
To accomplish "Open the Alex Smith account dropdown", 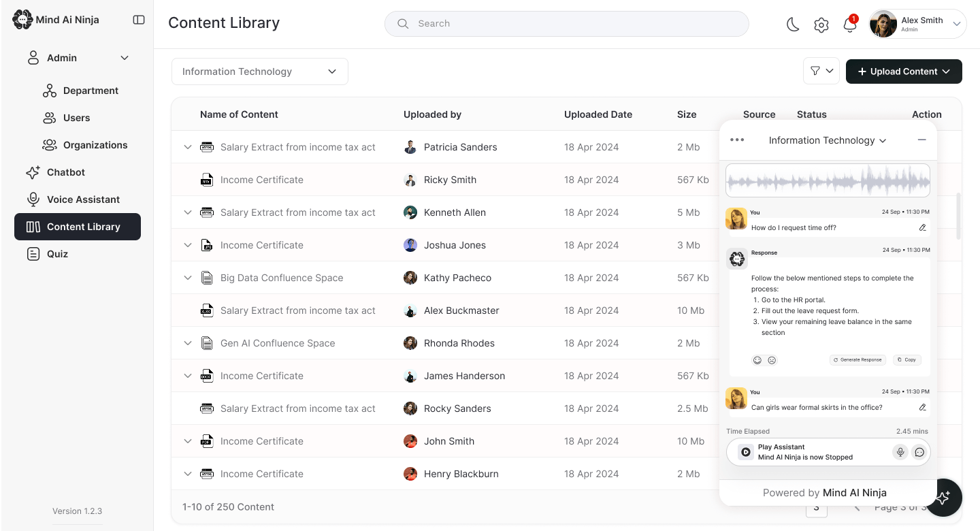I will [918, 24].
